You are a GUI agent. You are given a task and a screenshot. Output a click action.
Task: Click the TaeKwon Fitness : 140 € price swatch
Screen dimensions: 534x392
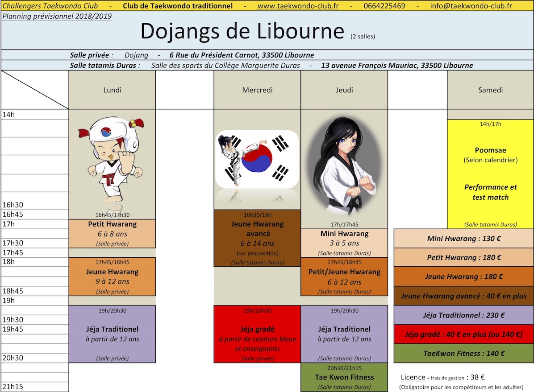[x=463, y=353]
